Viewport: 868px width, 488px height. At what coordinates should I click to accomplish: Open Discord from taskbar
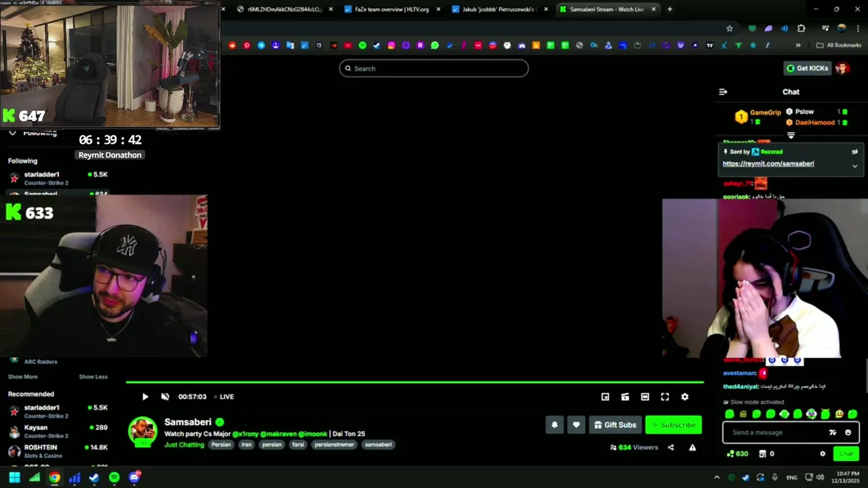(134, 477)
